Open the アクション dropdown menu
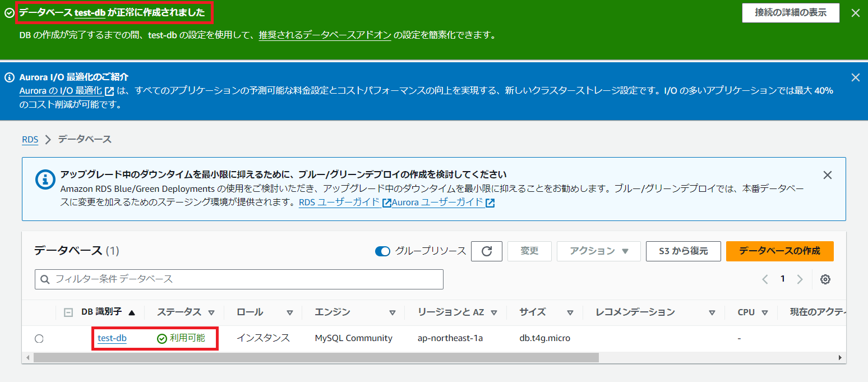 (x=598, y=251)
